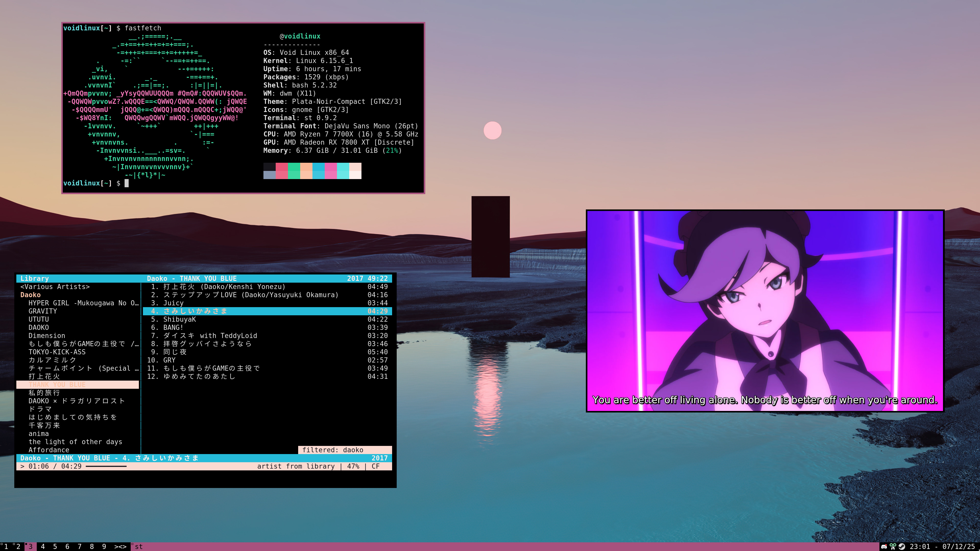This screenshot has height=551, width=980.
Task: Click the pink swatch in fastfetch top row
Action: [282, 167]
